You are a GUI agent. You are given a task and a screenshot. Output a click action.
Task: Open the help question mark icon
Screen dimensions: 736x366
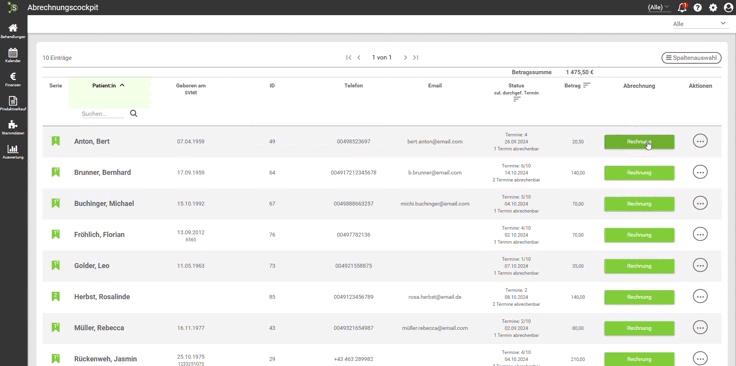[698, 8]
